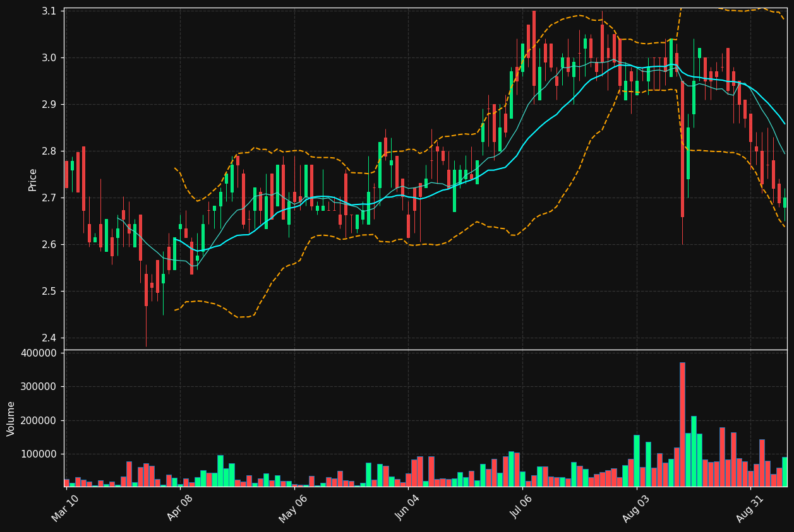Click the Aug 03 date label
794x532 pixels.
pyautogui.click(x=636, y=508)
